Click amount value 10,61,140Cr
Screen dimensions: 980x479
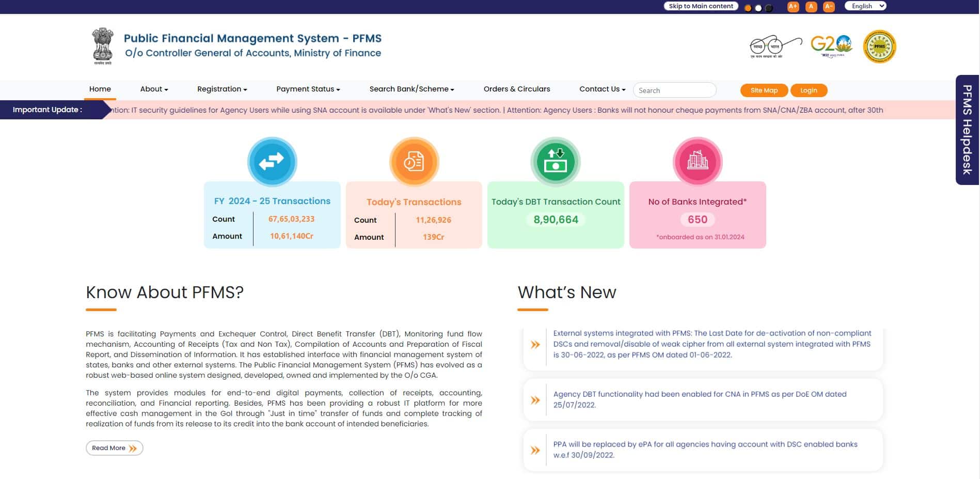point(291,236)
